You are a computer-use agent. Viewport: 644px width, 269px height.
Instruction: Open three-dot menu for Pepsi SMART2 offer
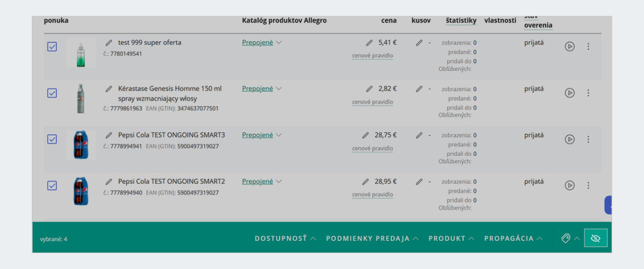[x=588, y=185]
